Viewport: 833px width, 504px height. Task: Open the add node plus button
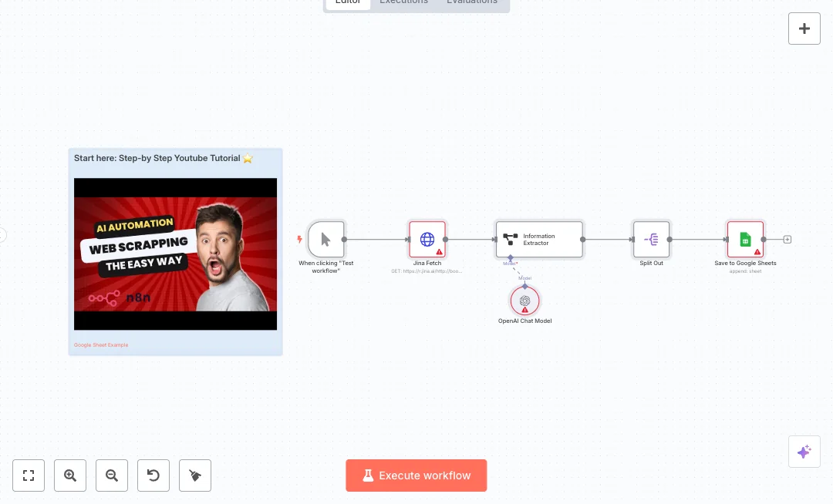pyautogui.click(x=804, y=29)
